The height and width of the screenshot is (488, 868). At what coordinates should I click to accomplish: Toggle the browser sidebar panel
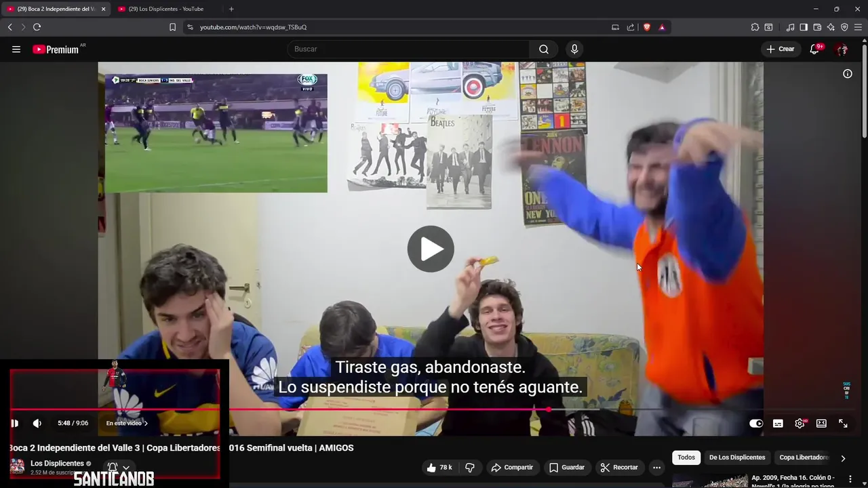click(804, 27)
